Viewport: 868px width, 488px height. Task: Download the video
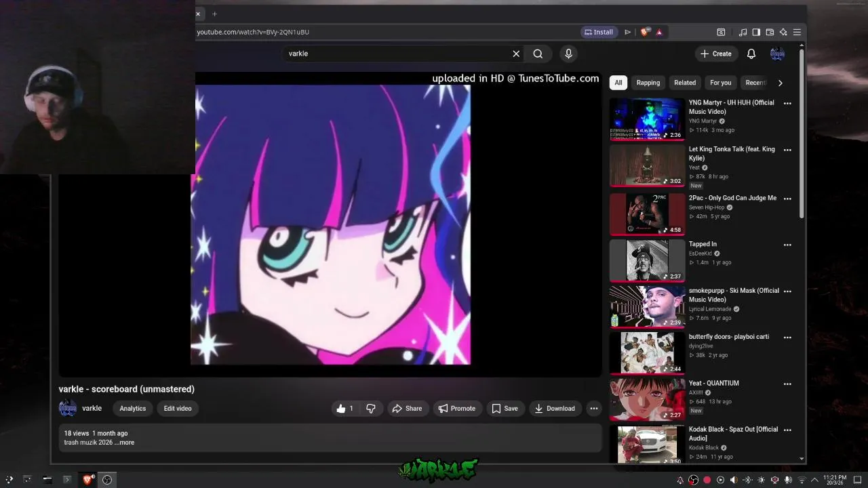(555, 409)
